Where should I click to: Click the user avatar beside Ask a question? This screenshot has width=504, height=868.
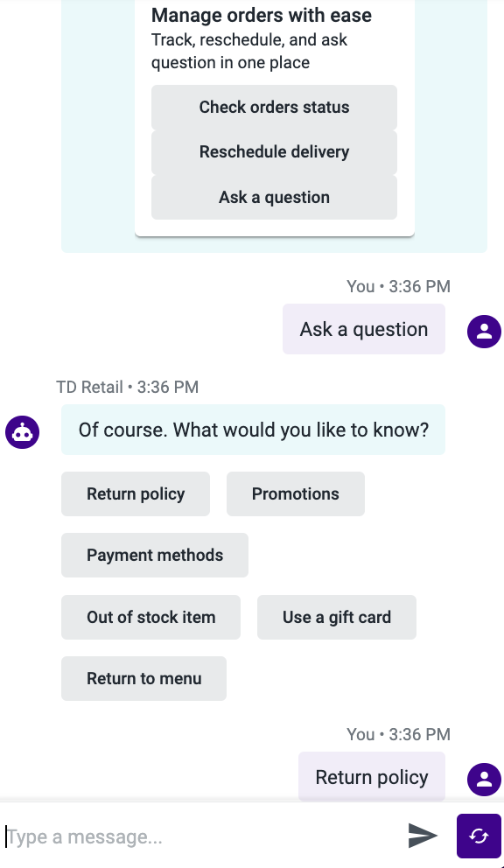click(484, 331)
